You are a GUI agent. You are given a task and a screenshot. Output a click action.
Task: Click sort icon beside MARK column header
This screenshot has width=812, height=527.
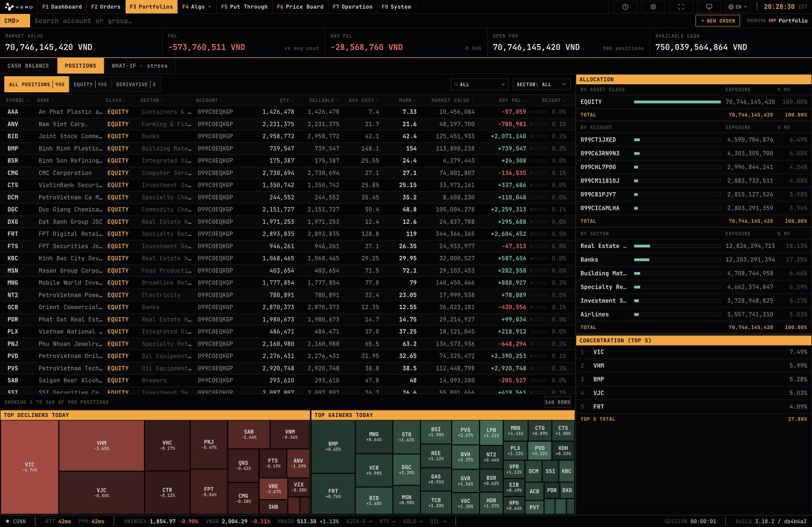coord(415,100)
